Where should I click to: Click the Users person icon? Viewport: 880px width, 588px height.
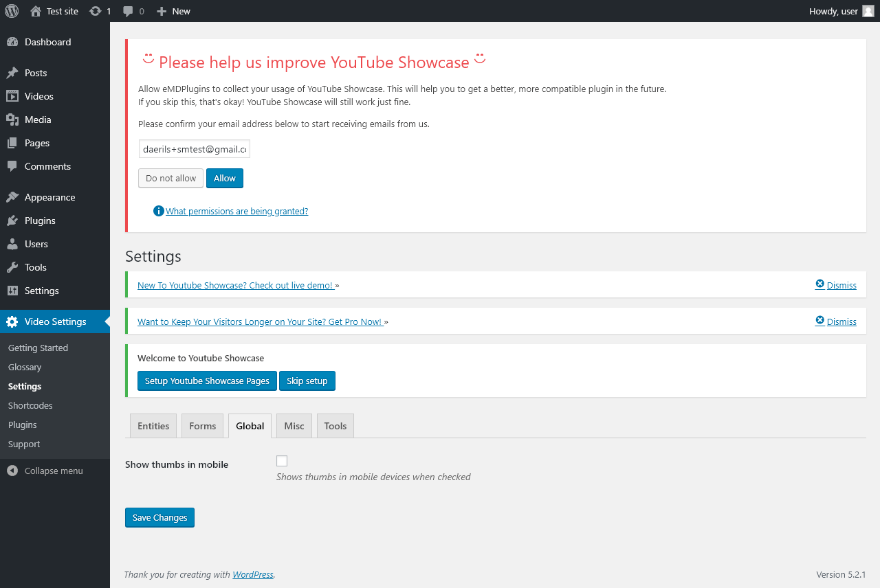(x=12, y=244)
